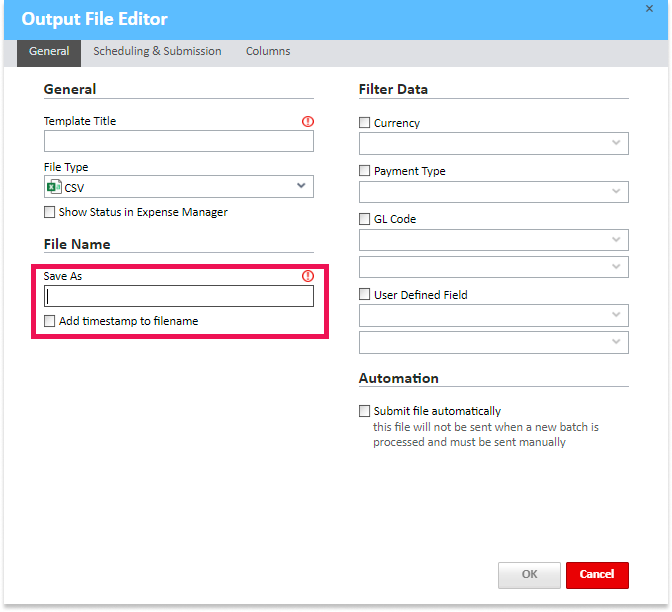Open the File Type dropdown

(x=301, y=186)
